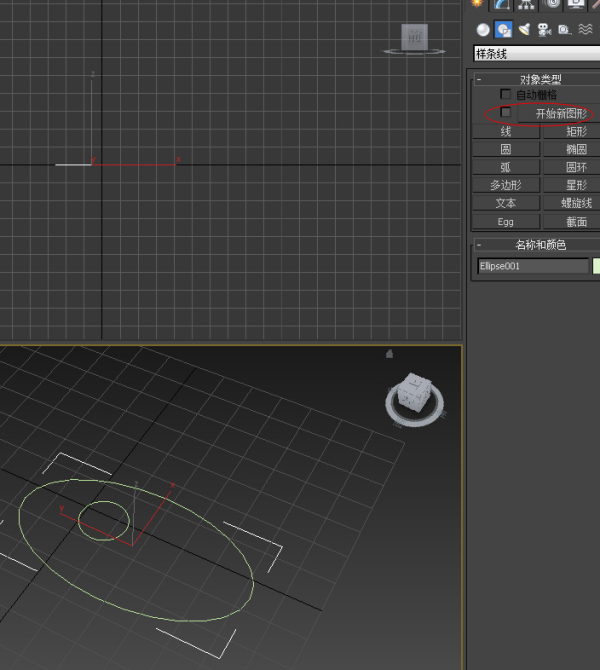Select the Lights category icon
The height and width of the screenshot is (670, 600).
coord(524,29)
